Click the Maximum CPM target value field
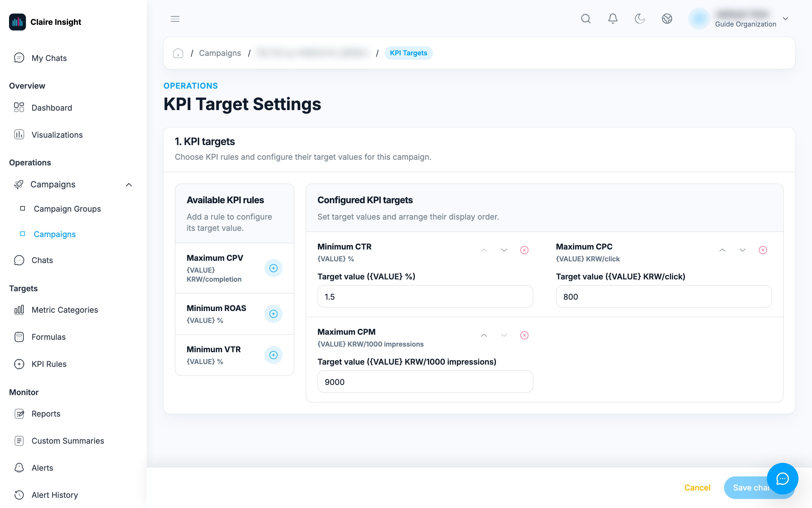Image resolution: width=812 pixels, height=508 pixels. click(425, 382)
